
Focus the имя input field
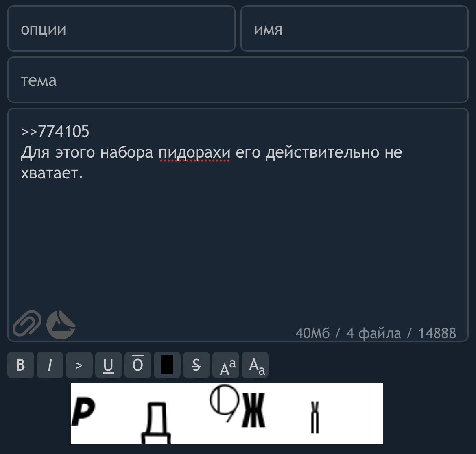tap(355, 28)
